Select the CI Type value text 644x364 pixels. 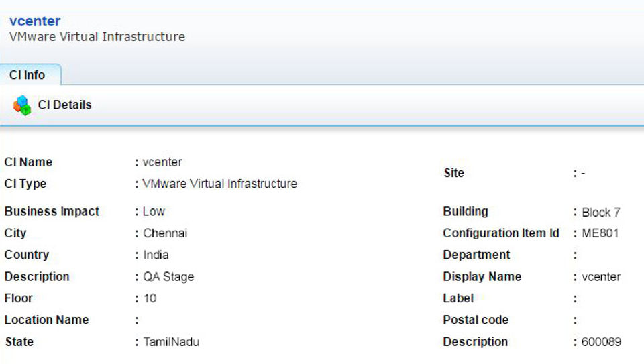coord(219,184)
